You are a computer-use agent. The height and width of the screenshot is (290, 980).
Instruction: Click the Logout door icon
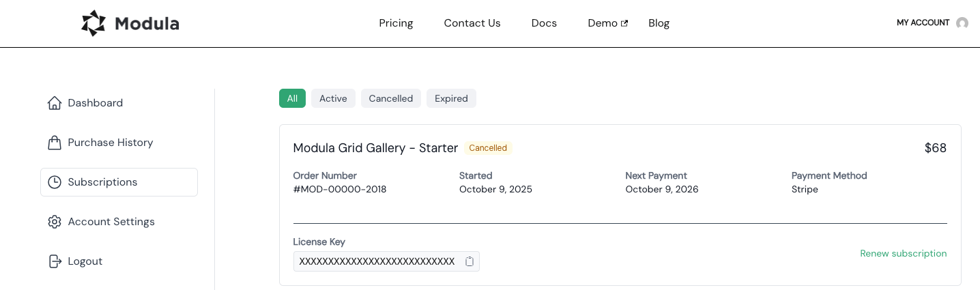click(x=55, y=261)
